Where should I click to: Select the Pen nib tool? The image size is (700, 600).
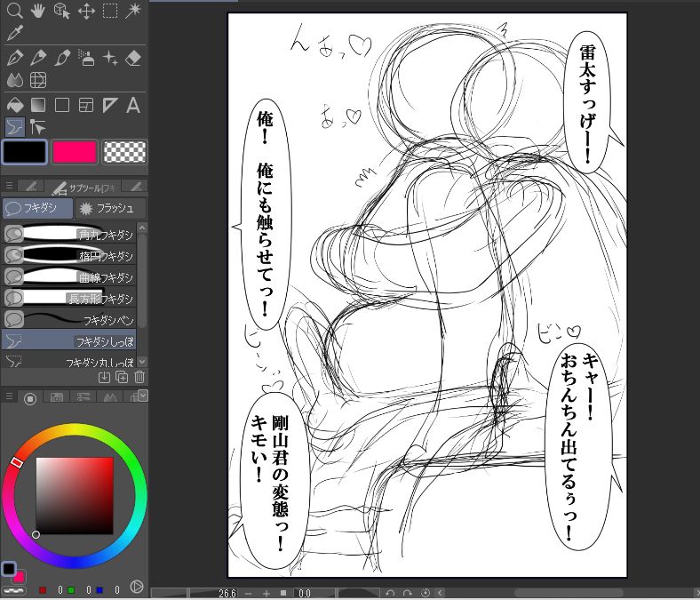pyautogui.click(x=14, y=58)
